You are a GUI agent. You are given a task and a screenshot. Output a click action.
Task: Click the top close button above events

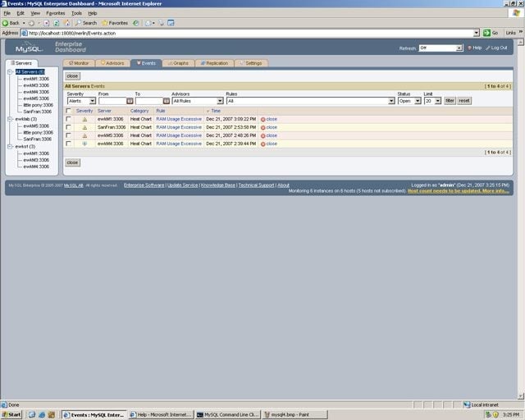pos(72,76)
